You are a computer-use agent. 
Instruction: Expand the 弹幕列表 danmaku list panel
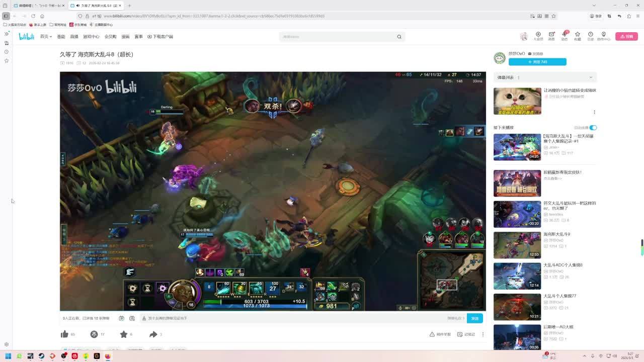(x=591, y=77)
